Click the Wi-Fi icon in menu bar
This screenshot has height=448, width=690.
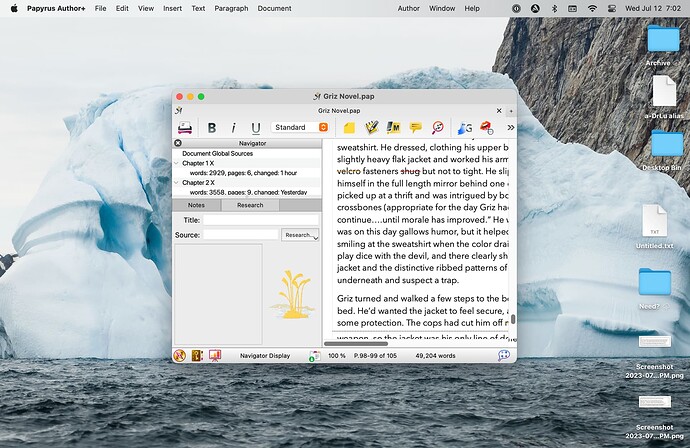[592, 8]
